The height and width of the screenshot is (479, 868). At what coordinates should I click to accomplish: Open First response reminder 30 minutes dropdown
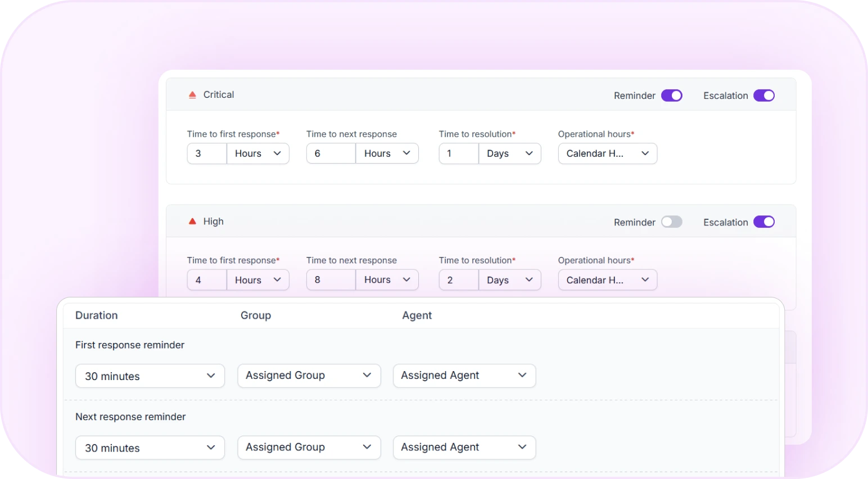[x=150, y=376]
